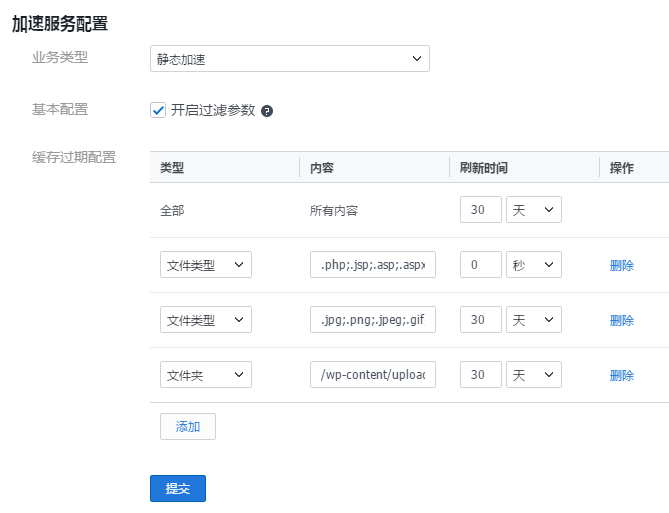Click the /wp-content/upload content field

pos(373,375)
